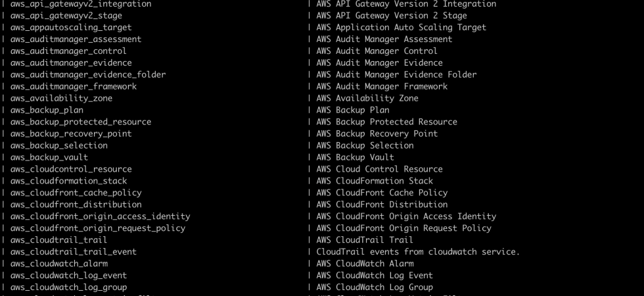Select aws_cloudformation_stack in the list
The width and height of the screenshot is (644, 296).
(68, 181)
